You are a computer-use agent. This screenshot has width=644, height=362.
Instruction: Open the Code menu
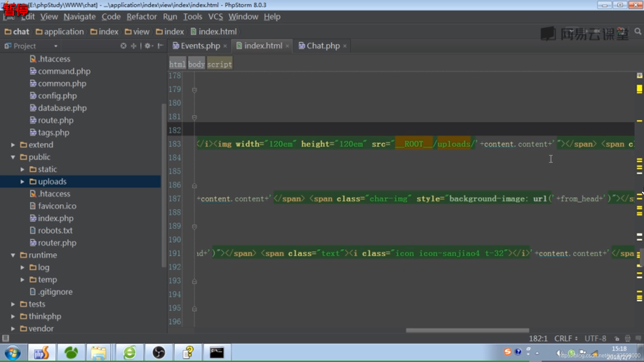pyautogui.click(x=111, y=17)
